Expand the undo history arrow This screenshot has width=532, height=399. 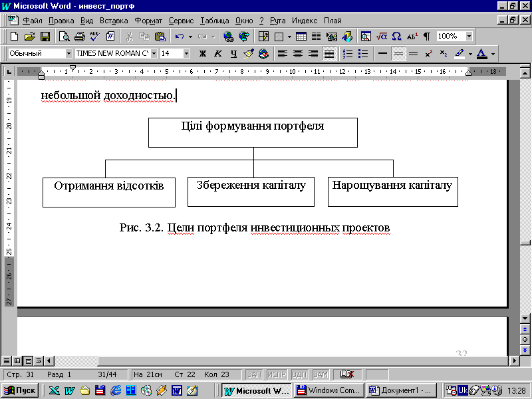(190, 37)
